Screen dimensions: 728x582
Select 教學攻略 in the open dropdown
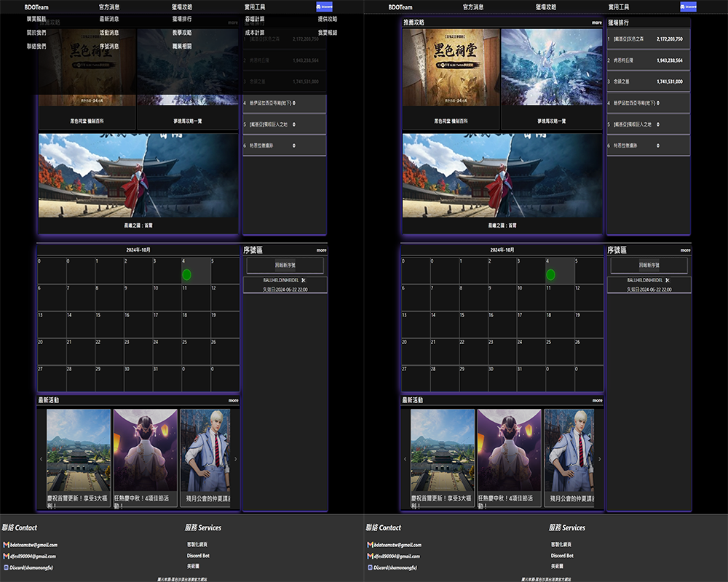[x=182, y=33]
